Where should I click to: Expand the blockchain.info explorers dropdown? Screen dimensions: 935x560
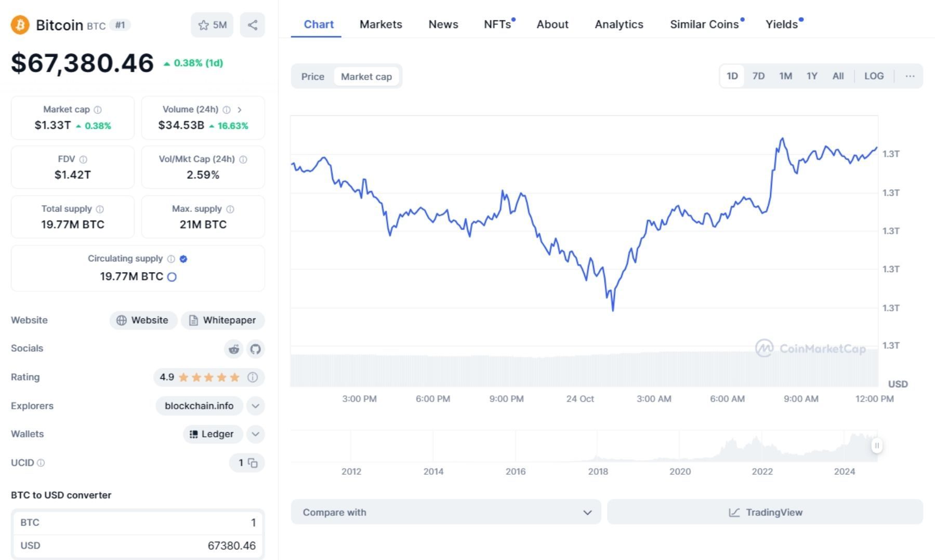click(x=255, y=406)
